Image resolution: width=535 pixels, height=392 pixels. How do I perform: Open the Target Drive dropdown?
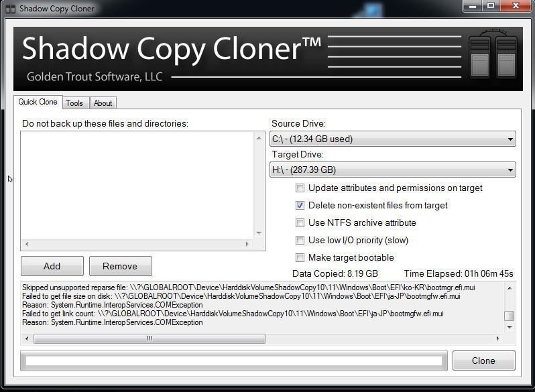(392, 170)
